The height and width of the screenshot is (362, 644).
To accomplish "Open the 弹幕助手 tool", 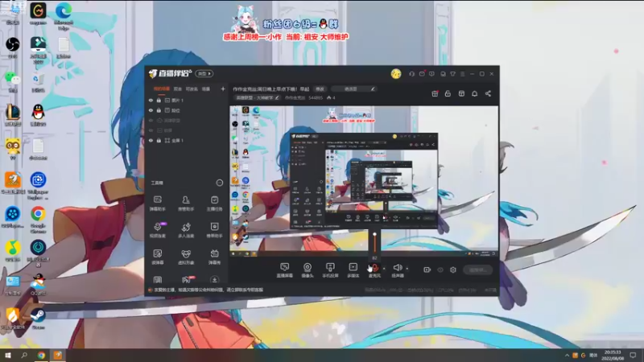I will click(x=158, y=204).
